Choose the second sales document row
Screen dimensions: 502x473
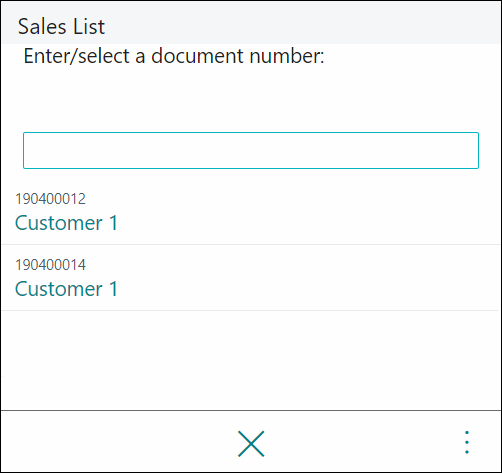coord(251,278)
